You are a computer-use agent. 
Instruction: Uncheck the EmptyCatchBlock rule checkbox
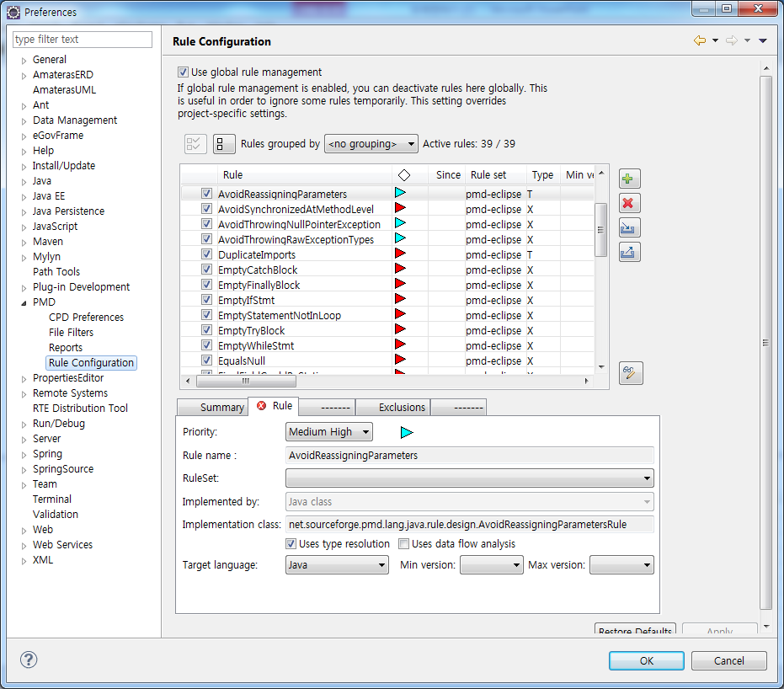pos(206,270)
